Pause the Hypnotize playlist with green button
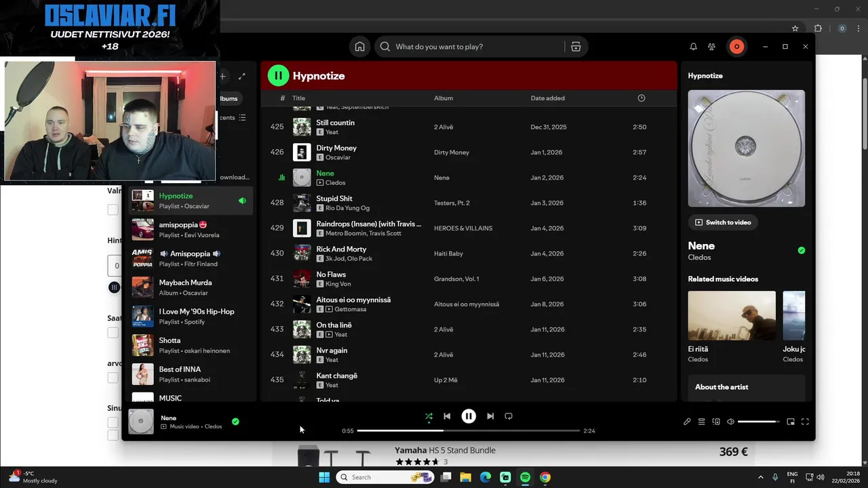 [278, 75]
